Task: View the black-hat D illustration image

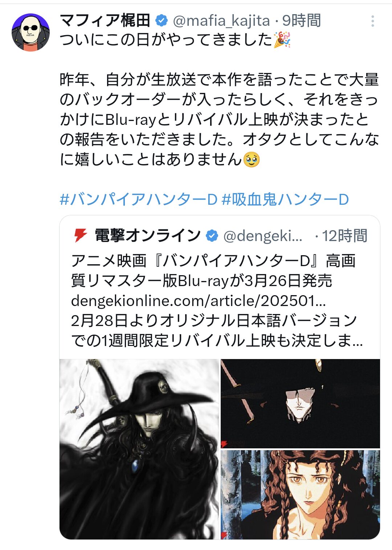Action: [139, 449]
